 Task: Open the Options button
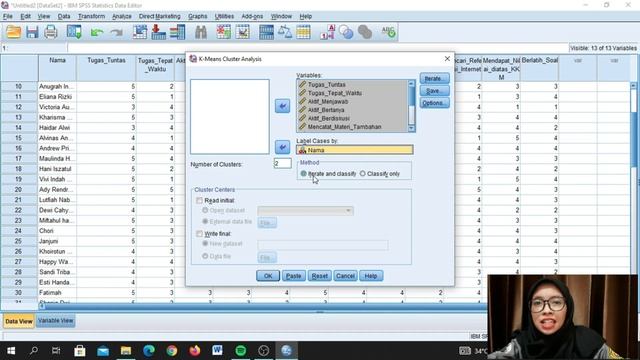click(x=434, y=103)
